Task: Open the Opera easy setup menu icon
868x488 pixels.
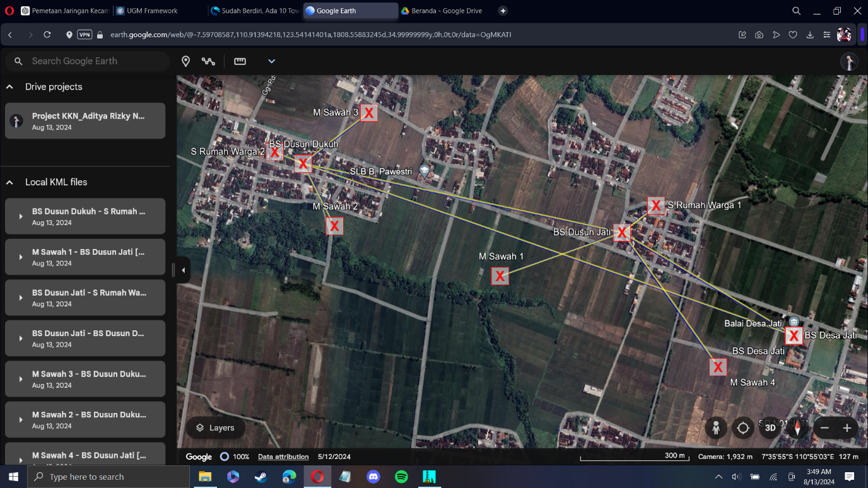Action: tap(826, 35)
